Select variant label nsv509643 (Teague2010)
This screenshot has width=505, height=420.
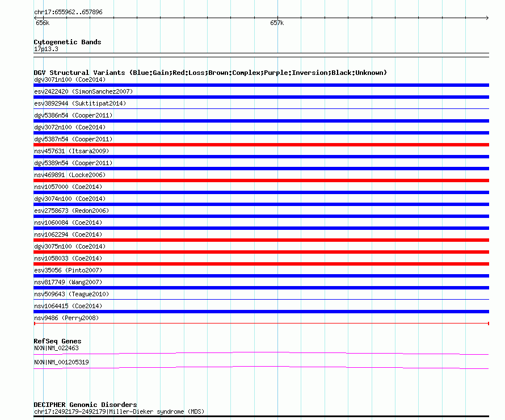pos(71,294)
